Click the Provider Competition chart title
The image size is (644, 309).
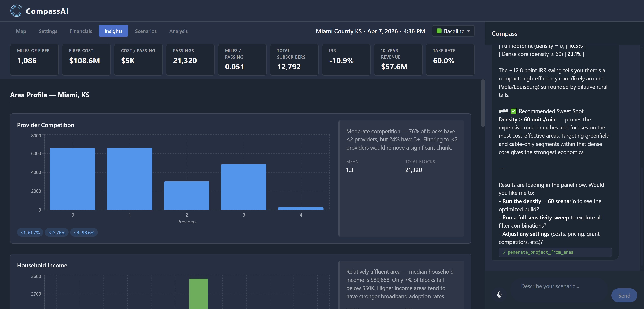point(45,125)
